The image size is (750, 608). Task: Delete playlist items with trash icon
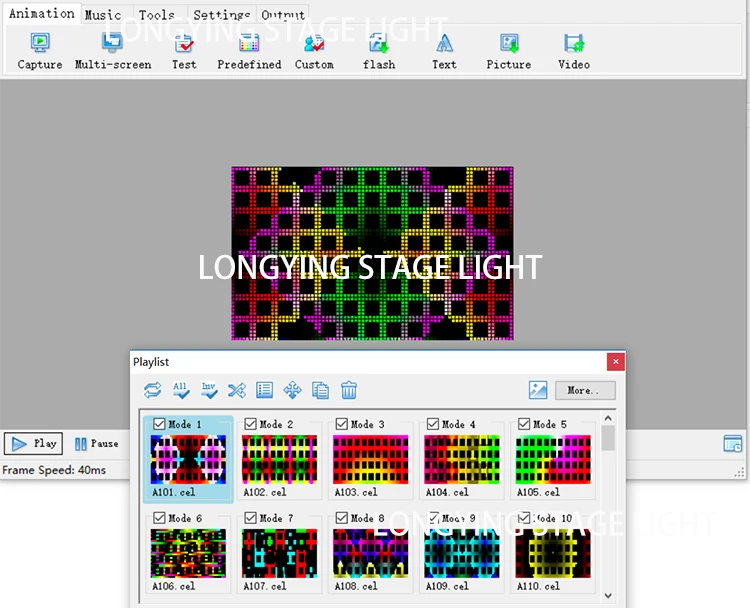pyautogui.click(x=349, y=390)
